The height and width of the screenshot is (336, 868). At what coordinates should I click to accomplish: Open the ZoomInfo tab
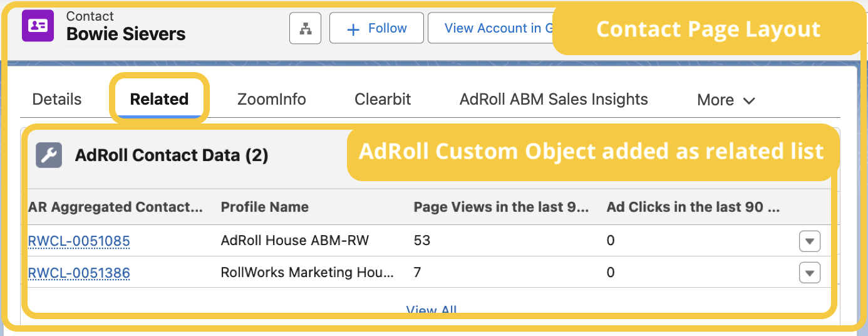pos(271,99)
